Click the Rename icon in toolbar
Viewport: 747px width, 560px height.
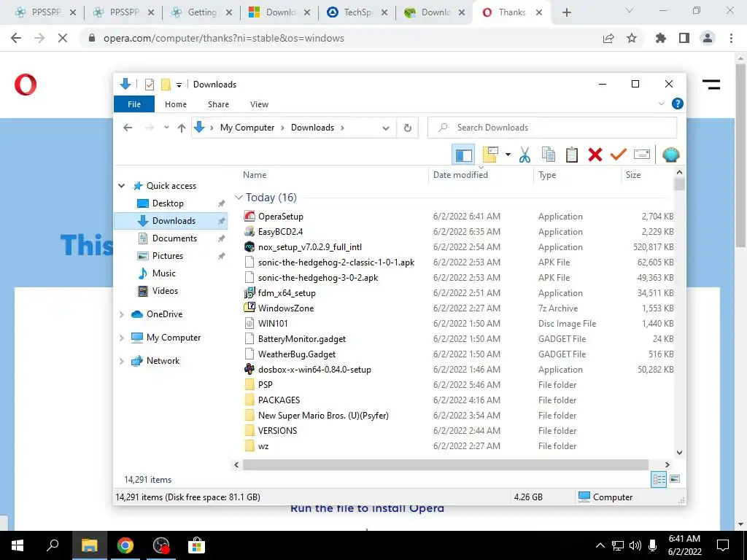point(642,155)
